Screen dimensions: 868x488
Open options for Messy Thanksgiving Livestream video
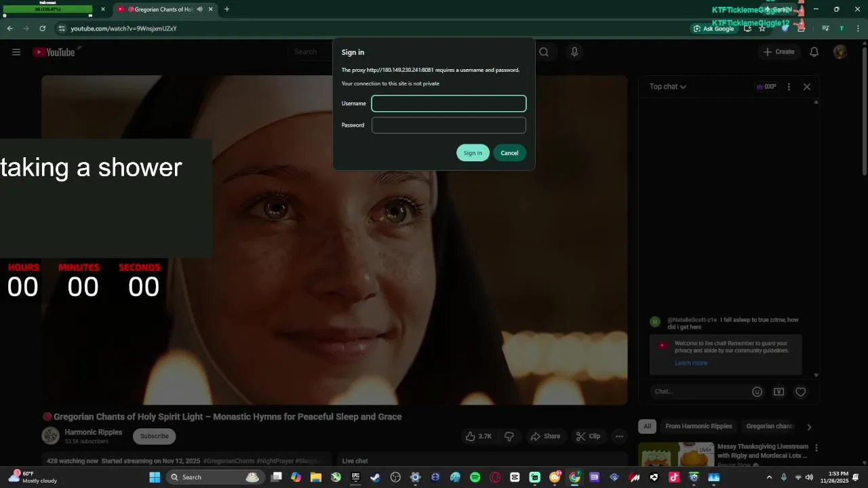pos(816,448)
